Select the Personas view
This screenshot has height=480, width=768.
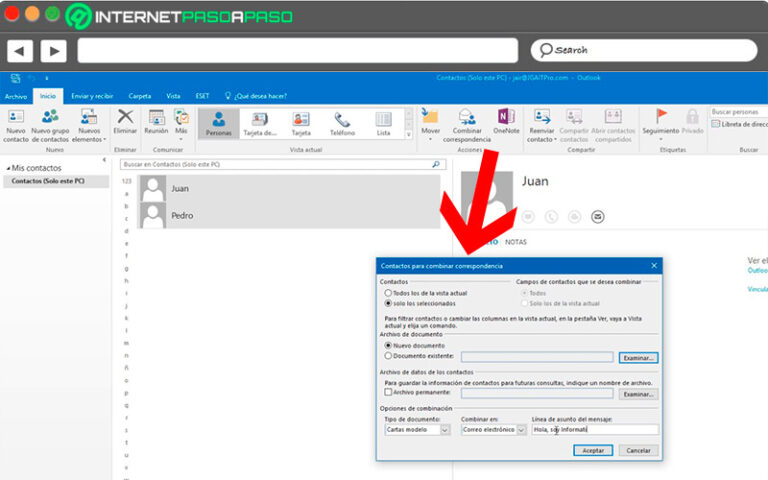pos(218,123)
